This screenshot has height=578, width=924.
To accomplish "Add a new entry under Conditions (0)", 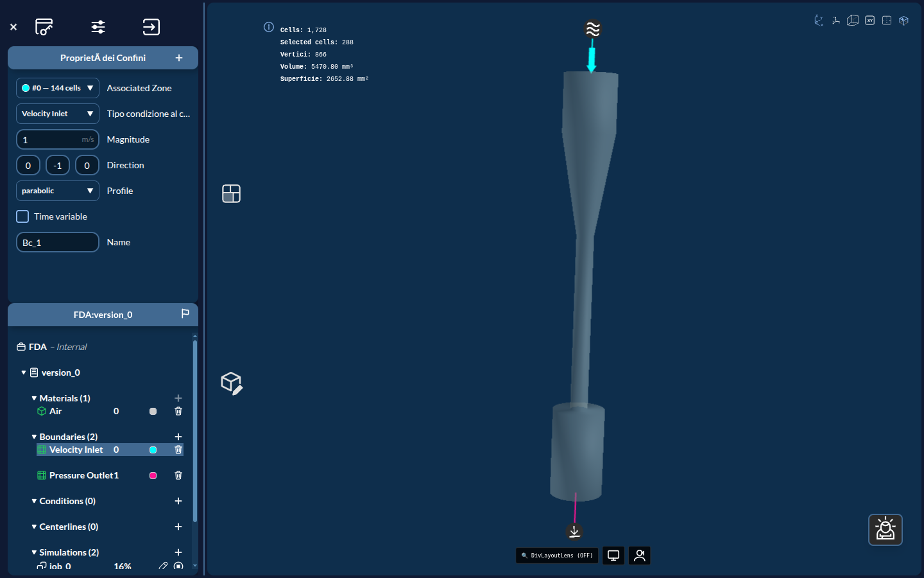I will pyautogui.click(x=178, y=501).
